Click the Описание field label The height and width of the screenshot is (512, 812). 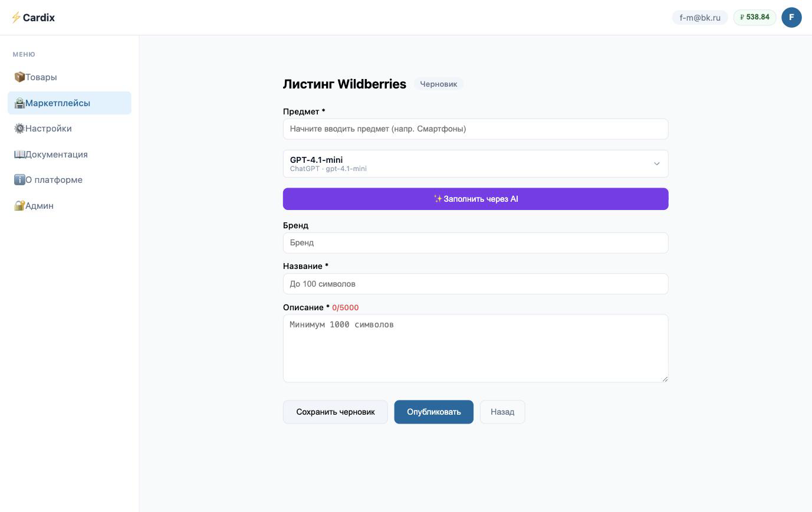click(x=306, y=308)
